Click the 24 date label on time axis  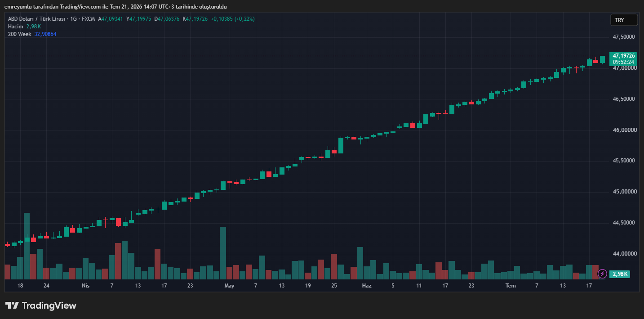click(x=46, y=286)
